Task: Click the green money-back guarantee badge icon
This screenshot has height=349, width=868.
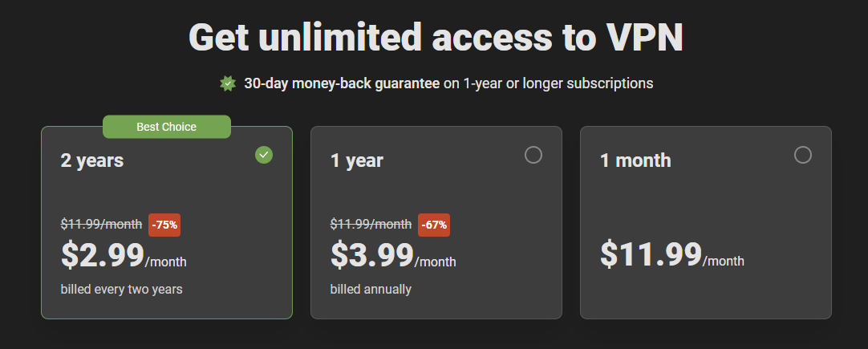Action: tap(228, 83)
